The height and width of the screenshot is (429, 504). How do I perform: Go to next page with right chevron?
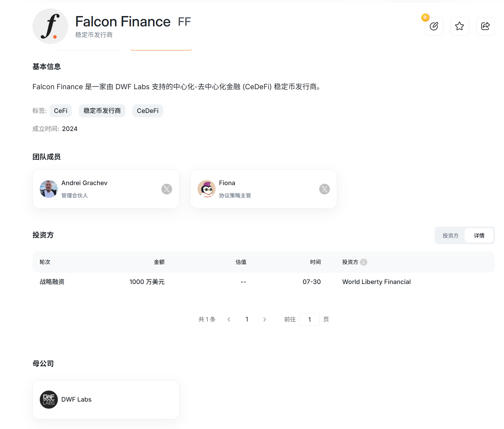pyautogui.click(x=264, y=319)
